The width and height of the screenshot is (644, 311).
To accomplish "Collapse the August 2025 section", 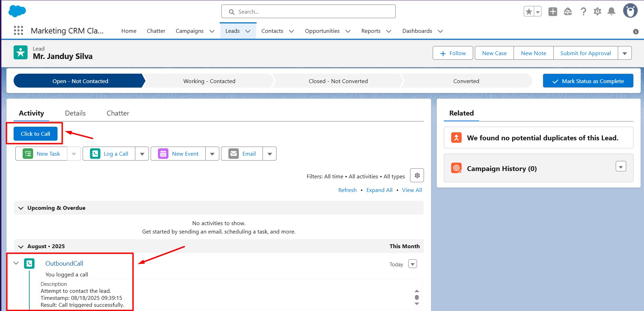I will 21,246.
